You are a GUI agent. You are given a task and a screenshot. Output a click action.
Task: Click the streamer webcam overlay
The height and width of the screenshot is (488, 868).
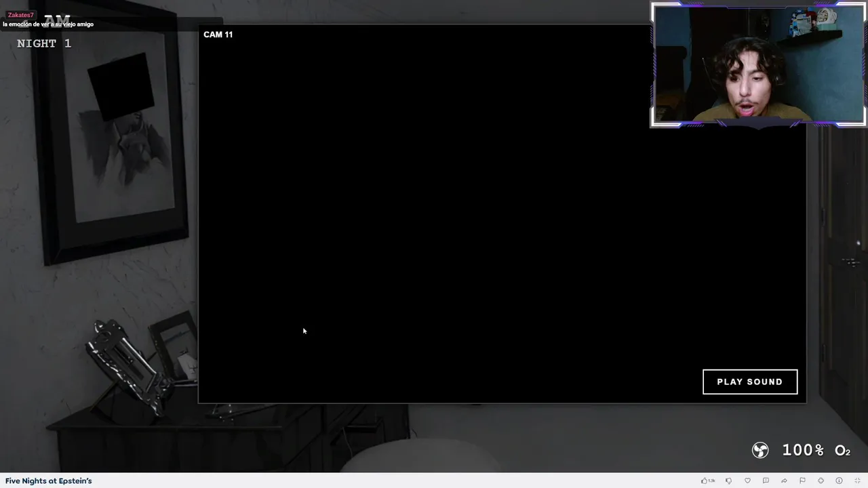[x=758, y=64]
